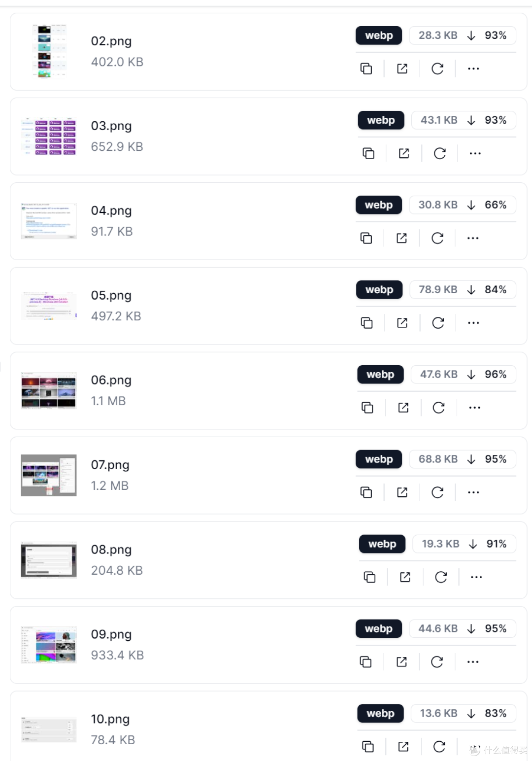Image resolution: width=532 pixels, height=761 pixels.
Task: Re-run compression for 08.png
Action: coord(441,577)
